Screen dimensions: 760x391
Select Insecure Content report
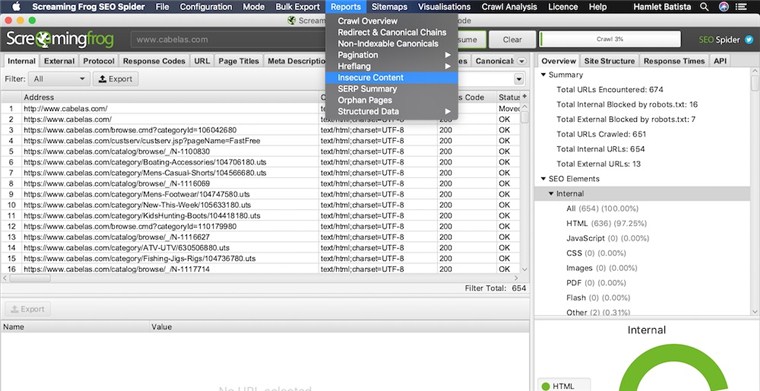[x=392, y=78]
